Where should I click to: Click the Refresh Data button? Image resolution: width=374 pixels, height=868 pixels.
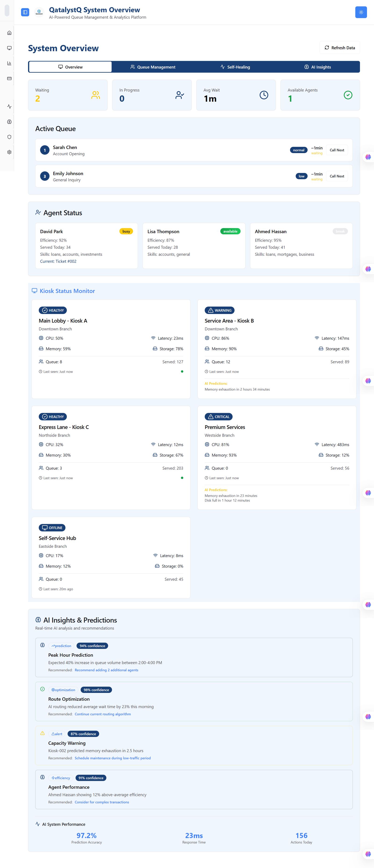point(340,47)
